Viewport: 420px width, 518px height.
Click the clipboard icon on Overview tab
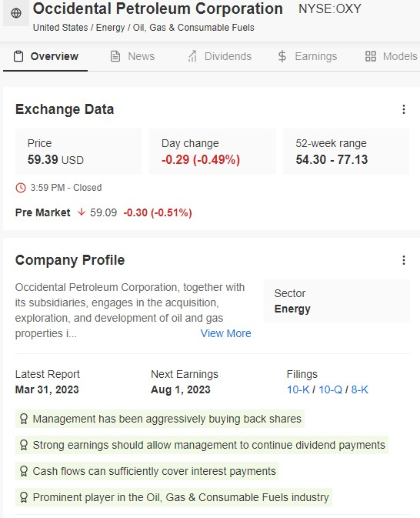point(18,56)
